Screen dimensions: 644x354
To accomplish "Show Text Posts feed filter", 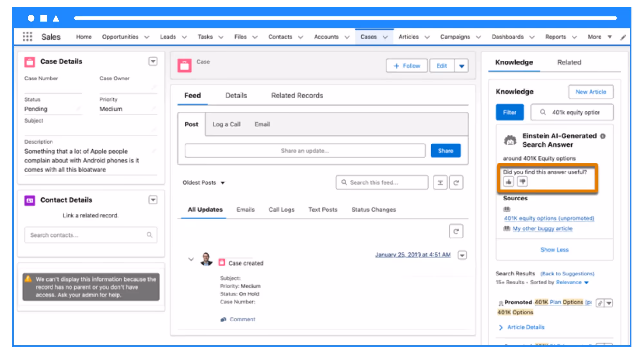I will (x=323, y=210).
